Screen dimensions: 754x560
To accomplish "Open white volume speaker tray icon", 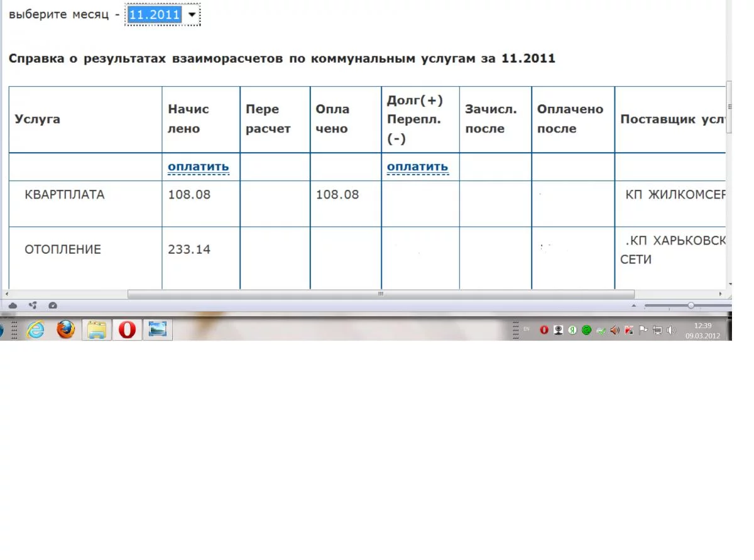I will 671,330.
